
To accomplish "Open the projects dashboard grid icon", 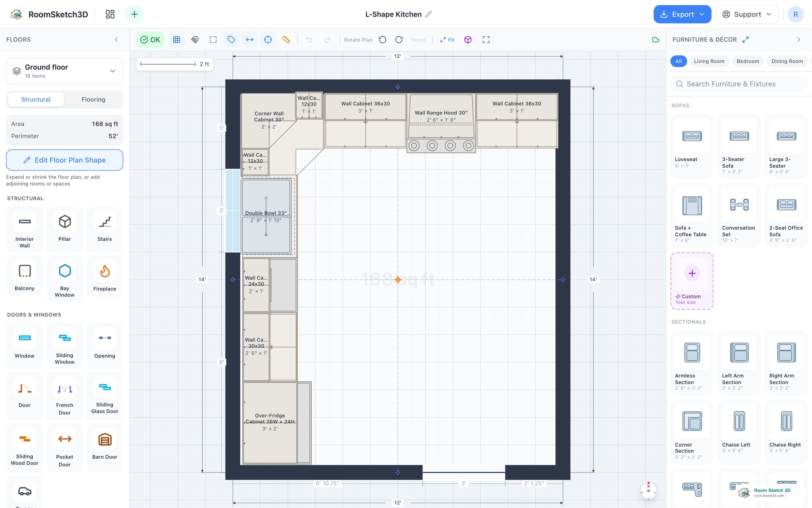I will 110,14.
